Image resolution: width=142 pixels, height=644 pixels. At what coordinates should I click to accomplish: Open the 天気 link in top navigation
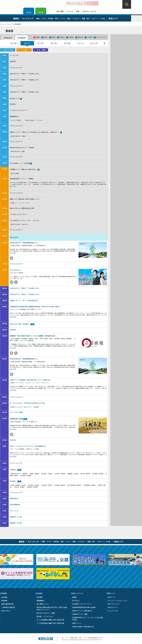pyautogui.click(x=78, y=11)
